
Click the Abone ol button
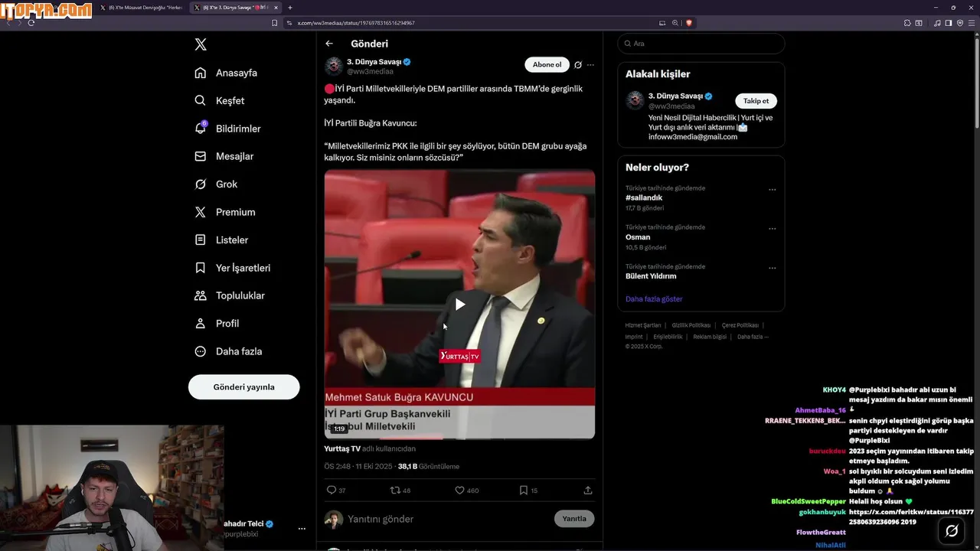547,65
